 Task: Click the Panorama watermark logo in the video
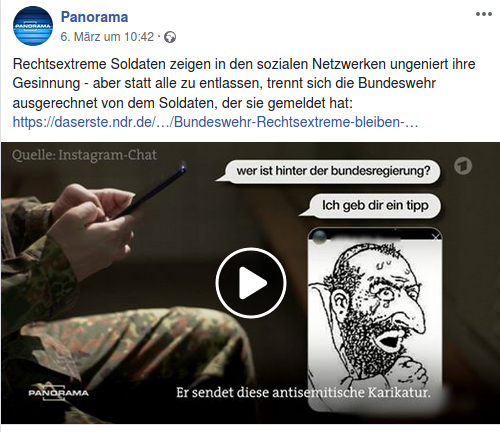pos(58,391)
